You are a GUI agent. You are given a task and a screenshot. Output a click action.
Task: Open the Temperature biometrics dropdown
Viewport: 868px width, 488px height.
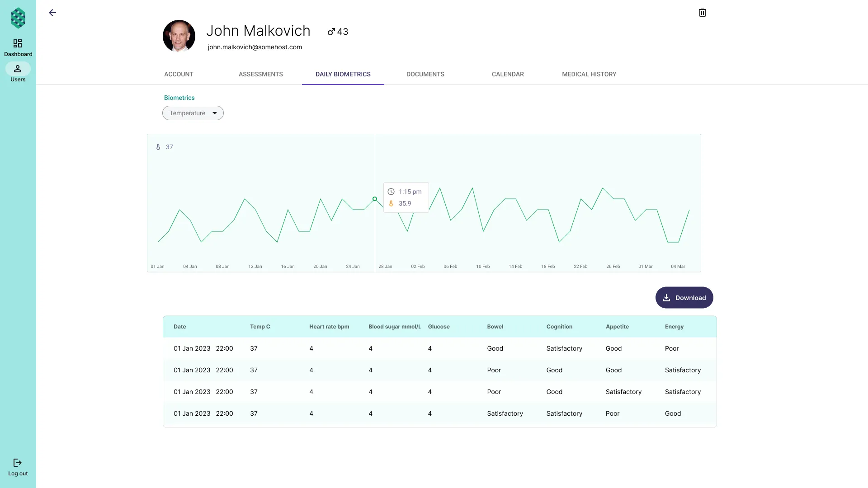pos(188,113)
